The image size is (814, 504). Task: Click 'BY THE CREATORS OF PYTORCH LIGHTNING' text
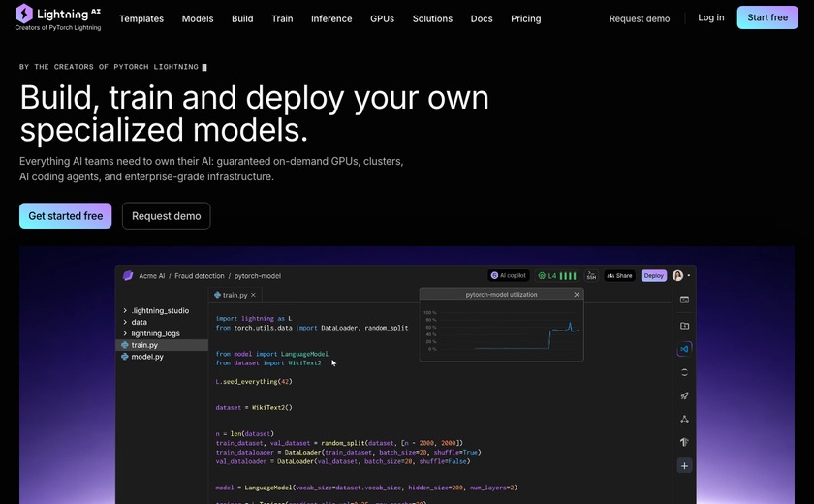[109, 67]
